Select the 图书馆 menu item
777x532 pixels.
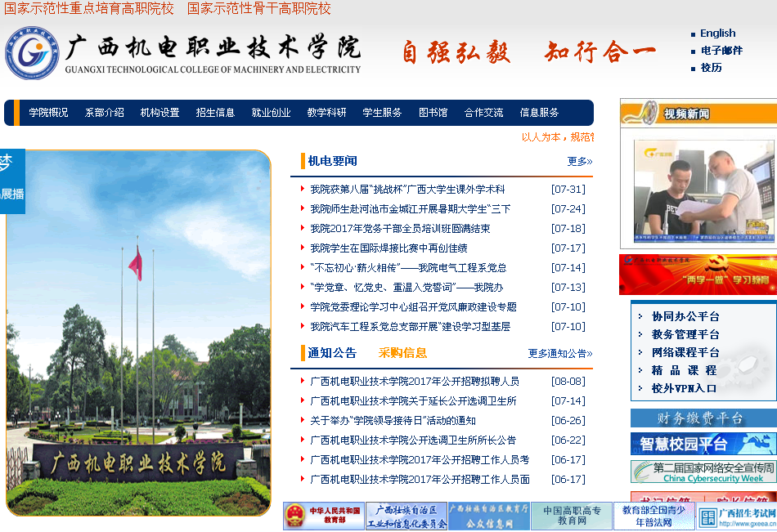(x=433, y=113)
